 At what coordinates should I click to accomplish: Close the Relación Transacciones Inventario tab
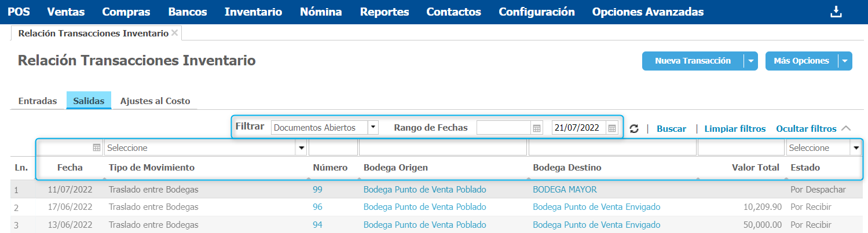point(174,33)
